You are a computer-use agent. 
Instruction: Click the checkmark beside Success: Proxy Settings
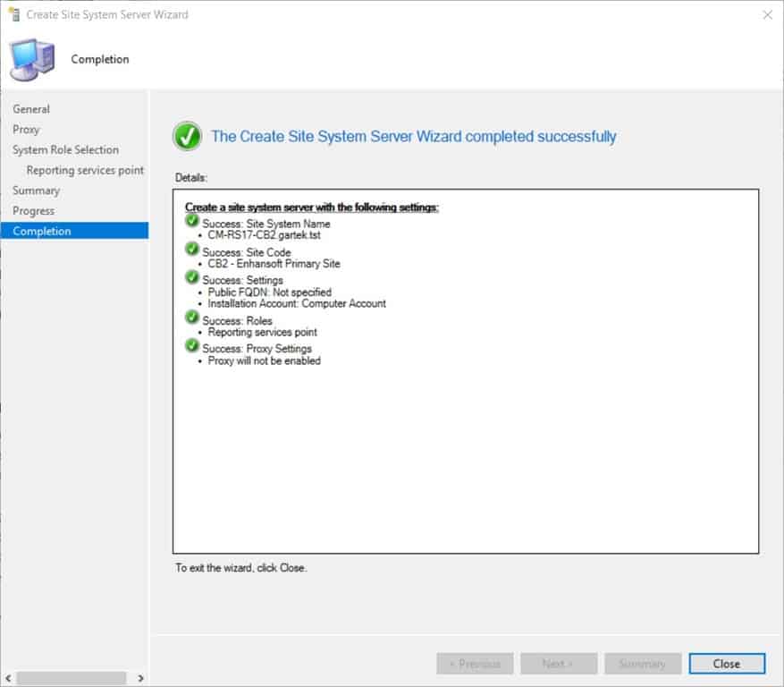coord(190,344)
